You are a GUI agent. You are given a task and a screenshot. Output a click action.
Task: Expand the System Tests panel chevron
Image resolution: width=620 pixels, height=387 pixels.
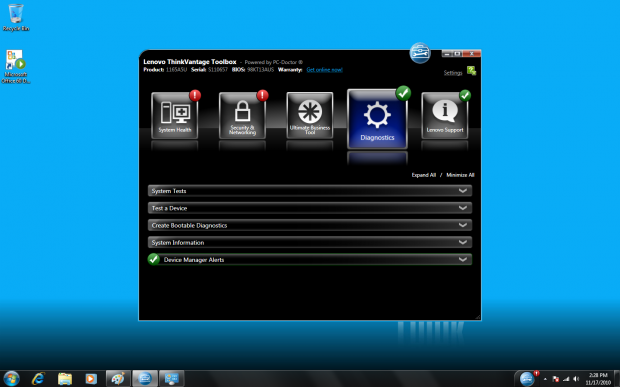(463, 191)
